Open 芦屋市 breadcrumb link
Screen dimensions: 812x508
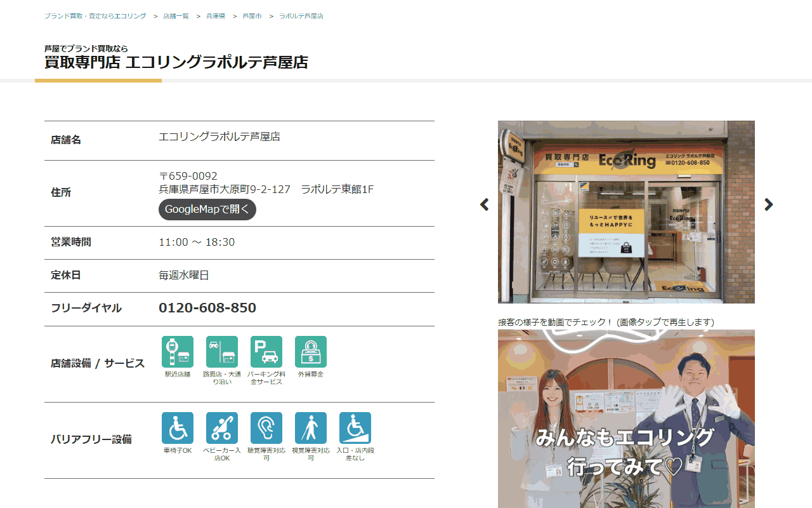pos(252,16)
